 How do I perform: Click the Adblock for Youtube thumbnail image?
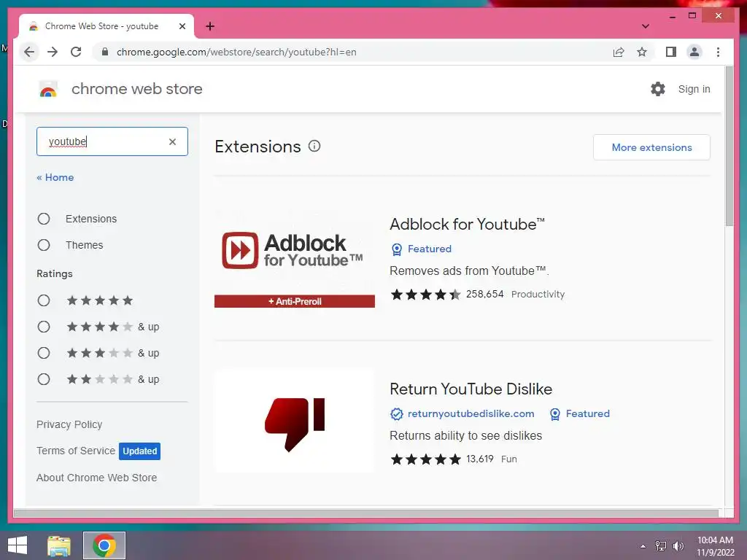tap(295, 260)
